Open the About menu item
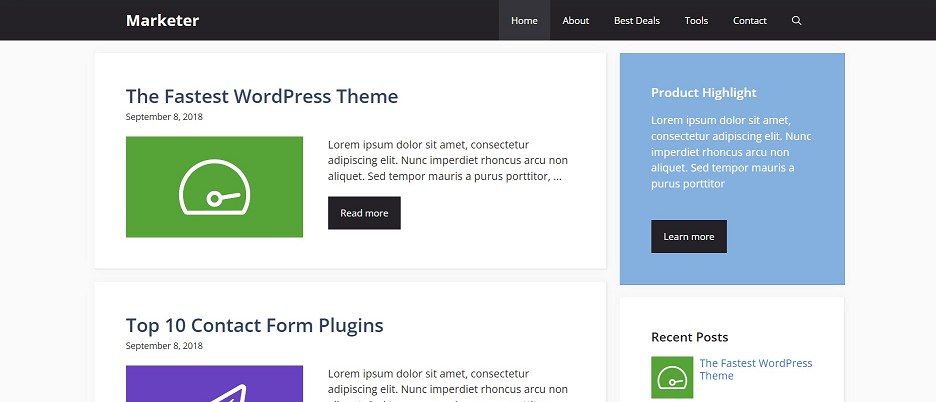The image size is (936, 402). (575, 20)
